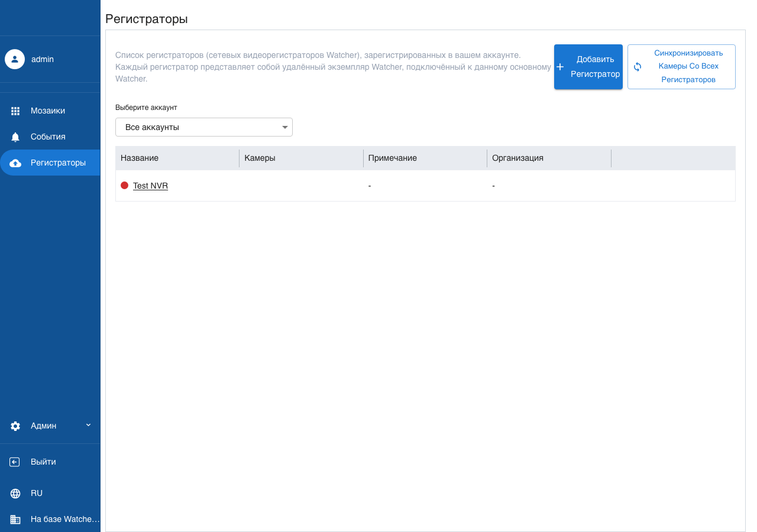The height and width of the screenshot is (532, 757).
Task: Click the Выберите аккаунт label
Action: (x=146, y=108)
